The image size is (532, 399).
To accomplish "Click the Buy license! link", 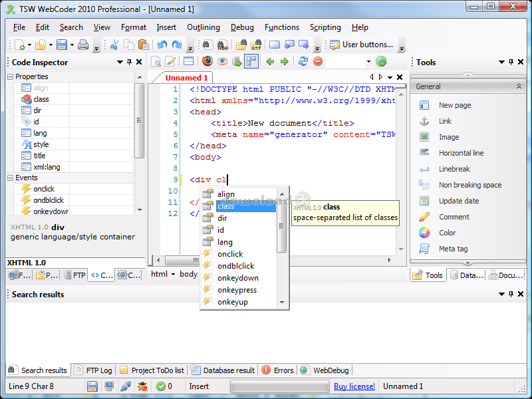I will pos(354,386).
